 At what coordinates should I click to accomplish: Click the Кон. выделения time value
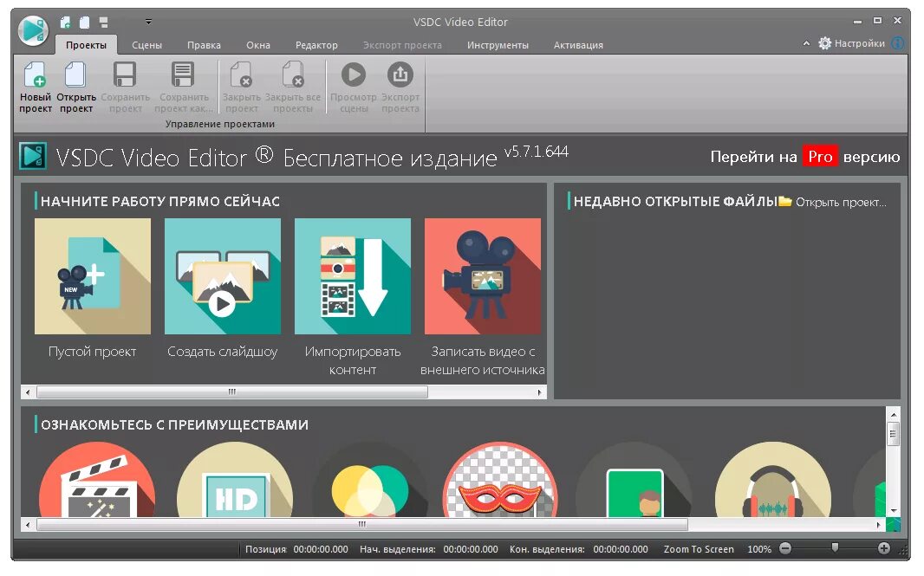pos(621,549)
